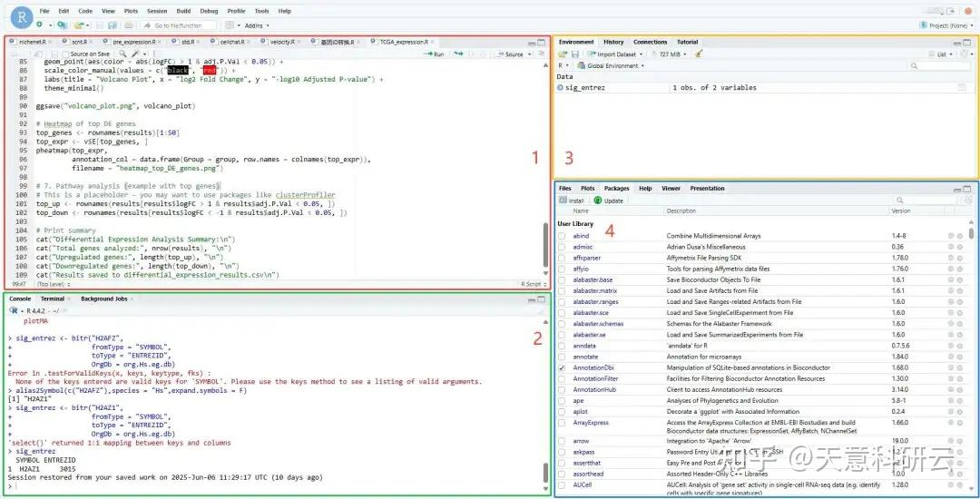Image resolution: width=980 pixels, height=499 pixels.
Task: Click web icon for ape package
Action: pyautogui.click(x=951, y=401)
